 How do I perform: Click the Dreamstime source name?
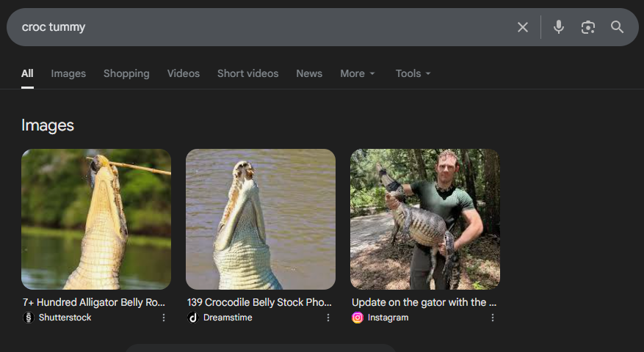tap(228, 318)
